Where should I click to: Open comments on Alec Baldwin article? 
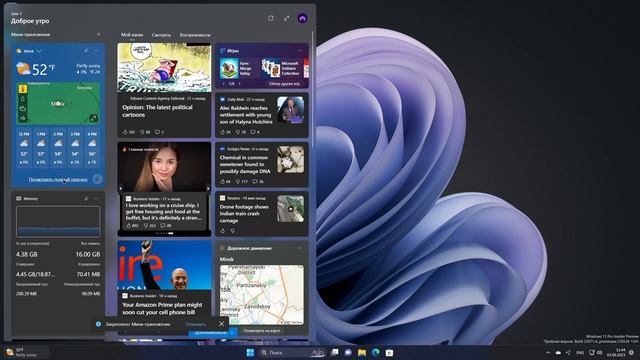tap(255, 132)
